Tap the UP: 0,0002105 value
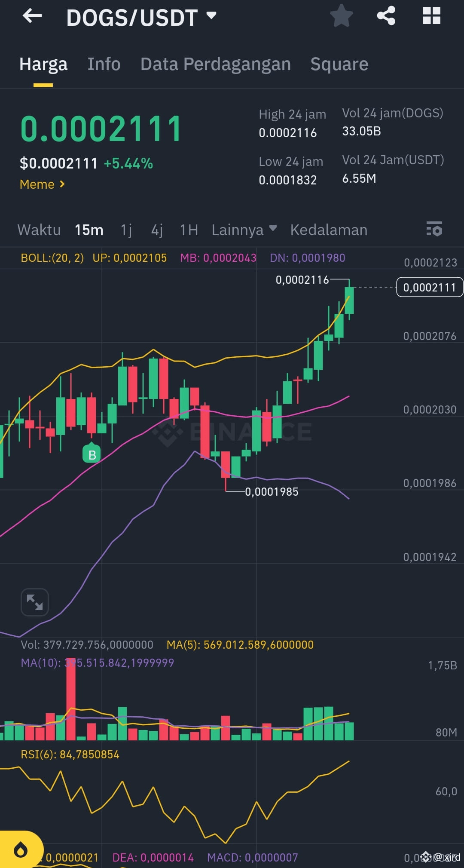 click(130, 258)
